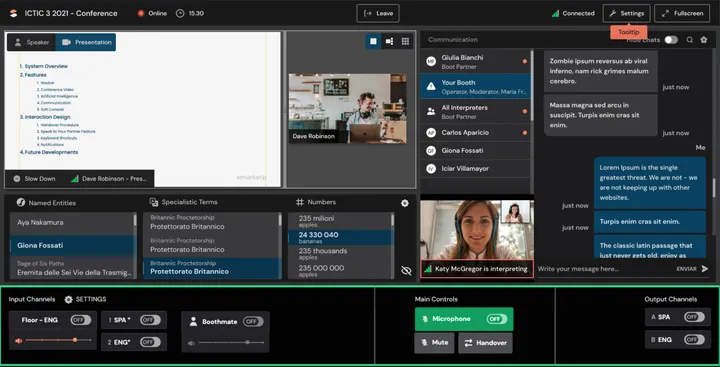720x367 pixels.
Task: Click the green Connected signal icon
Action: point(555,13)
